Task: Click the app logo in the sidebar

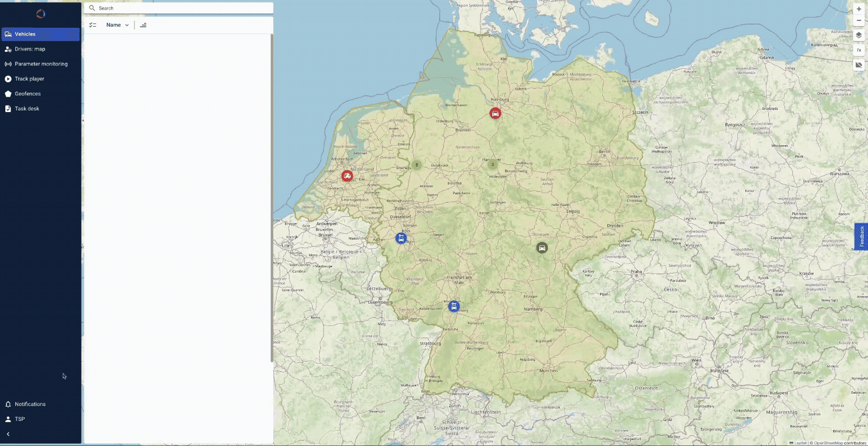Action: (x=41, y=14)
